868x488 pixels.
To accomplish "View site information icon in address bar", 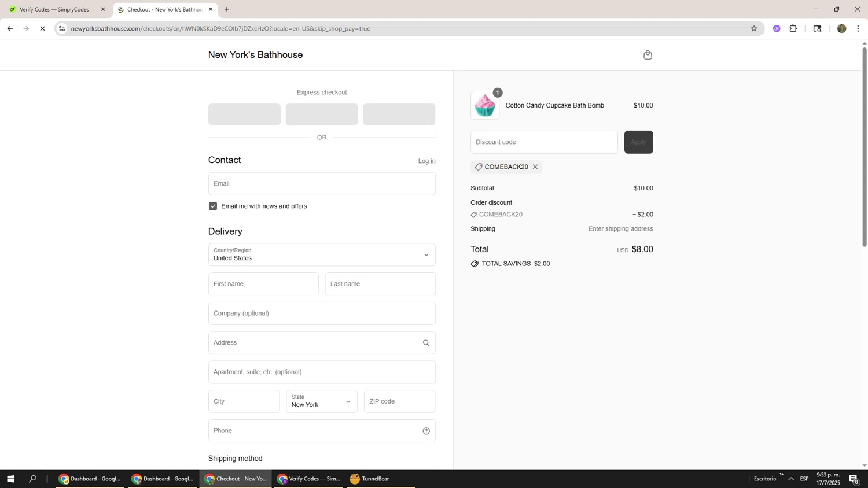I will tap(62, 28).
